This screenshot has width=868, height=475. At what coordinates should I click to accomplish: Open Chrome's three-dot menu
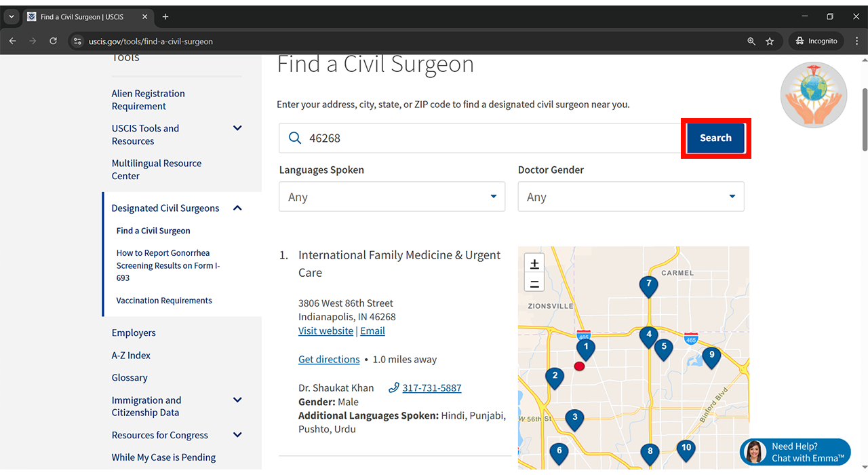(856, 41)
